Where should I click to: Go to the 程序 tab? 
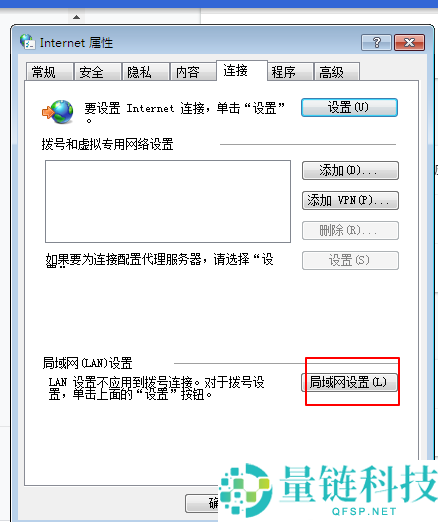[290, 72]
